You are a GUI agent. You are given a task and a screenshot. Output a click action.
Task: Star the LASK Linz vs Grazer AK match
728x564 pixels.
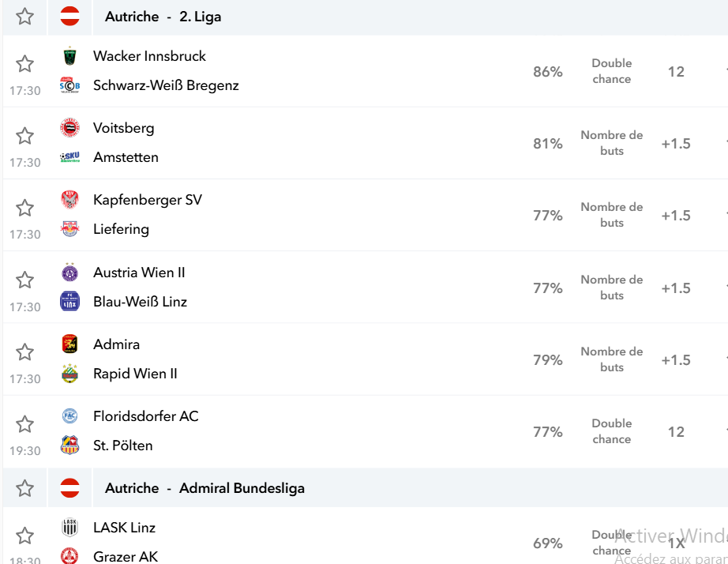(x=24, y=536)
